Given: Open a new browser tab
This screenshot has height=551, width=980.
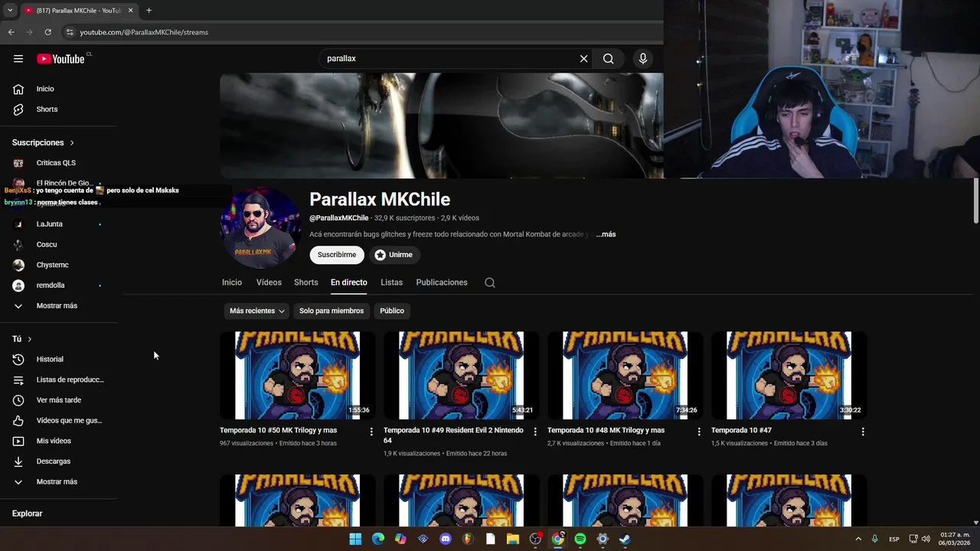Looking at the screenshot, I should click(x=149, y=11).
